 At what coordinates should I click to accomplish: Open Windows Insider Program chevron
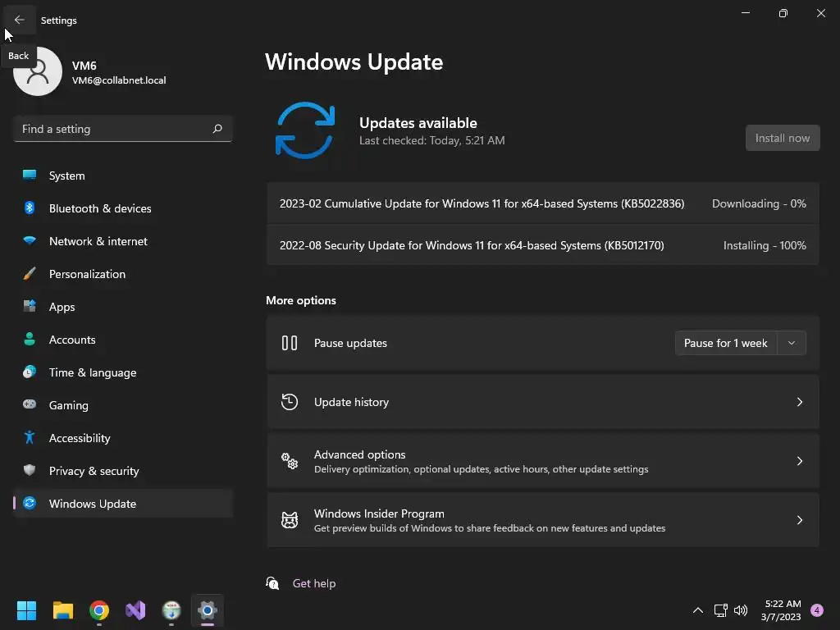799,519
